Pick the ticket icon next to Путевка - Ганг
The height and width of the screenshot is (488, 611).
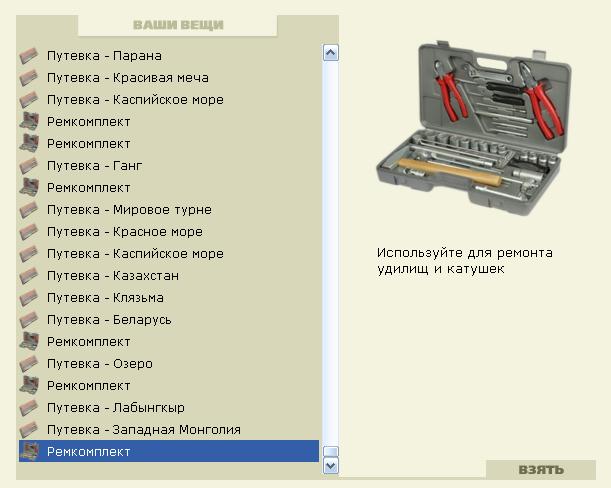(x=29, y=166)
